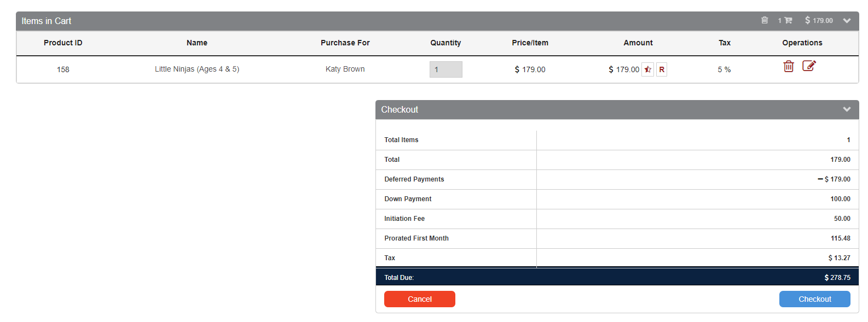
Task: Collapse the Checkout panel
Action: (847, 109)
